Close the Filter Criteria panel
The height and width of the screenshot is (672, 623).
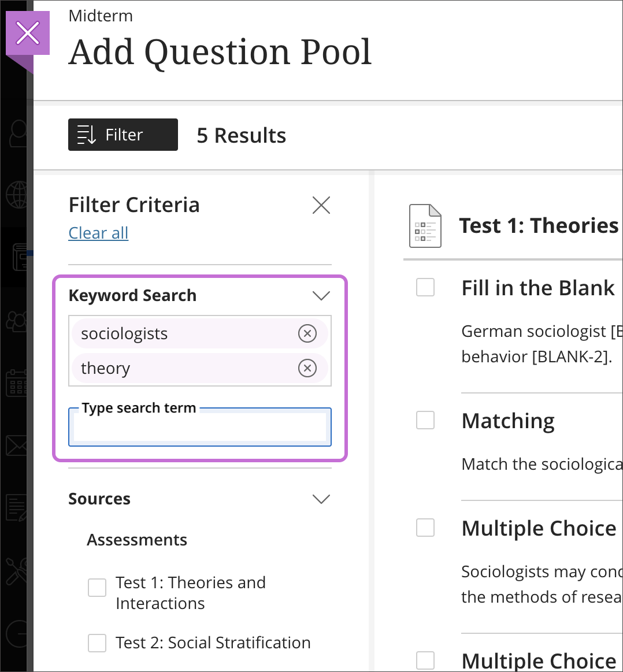(321, 205)
